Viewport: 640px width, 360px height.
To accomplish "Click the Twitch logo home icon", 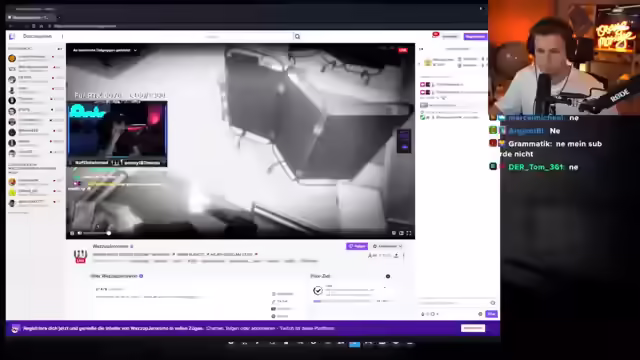I will [12, 36].
